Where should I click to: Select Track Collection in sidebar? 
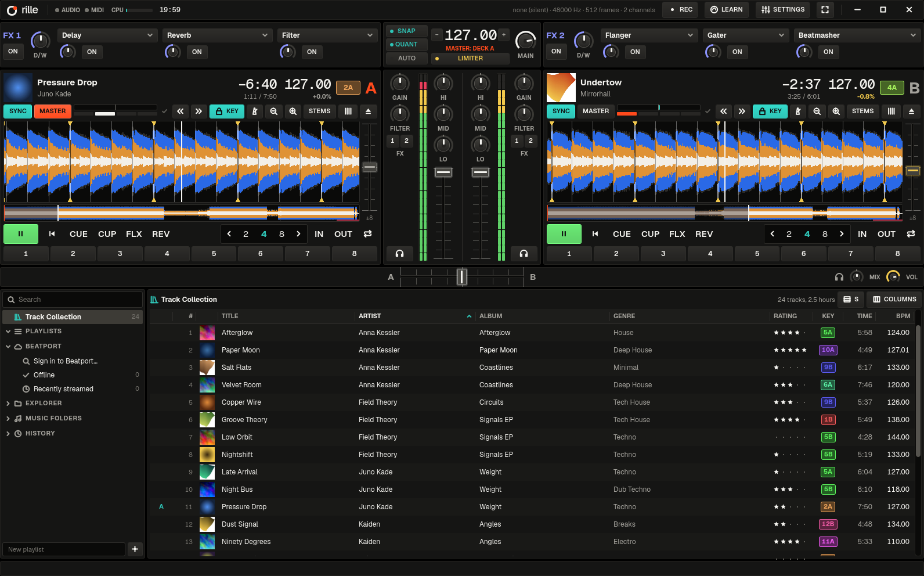[73, 317]
